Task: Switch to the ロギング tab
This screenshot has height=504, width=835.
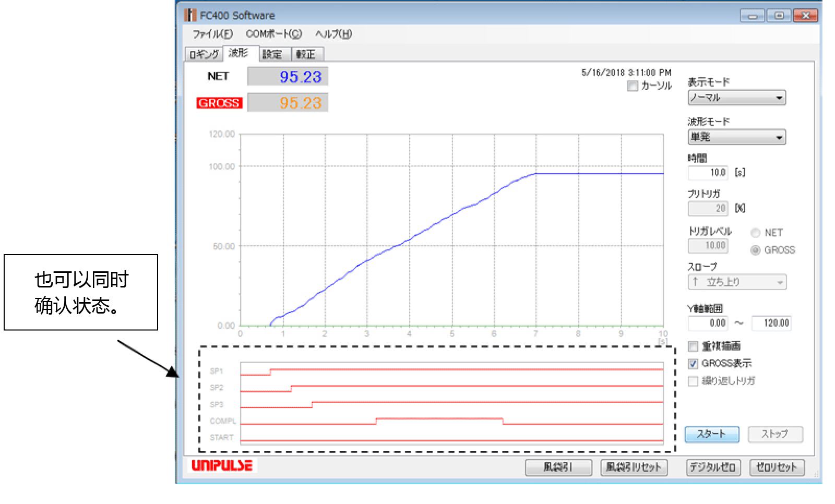Action: (x=204, y=54)
